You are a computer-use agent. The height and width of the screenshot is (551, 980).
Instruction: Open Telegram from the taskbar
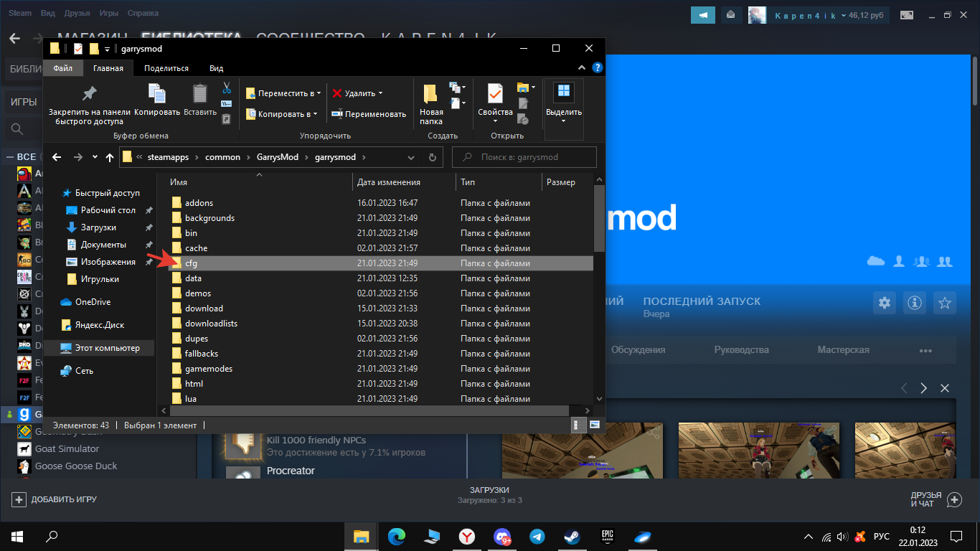coord(537,536)
